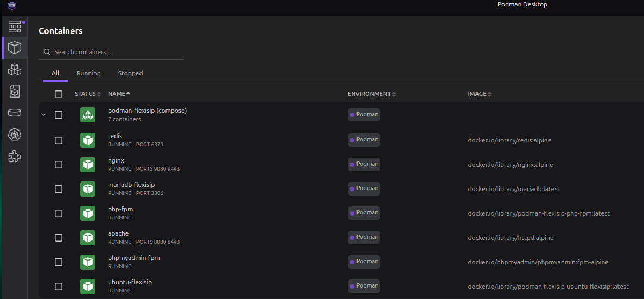This screenshot has height=299, width=644.
Task: Switch to the All tab
Action: [x=55, y=73]
